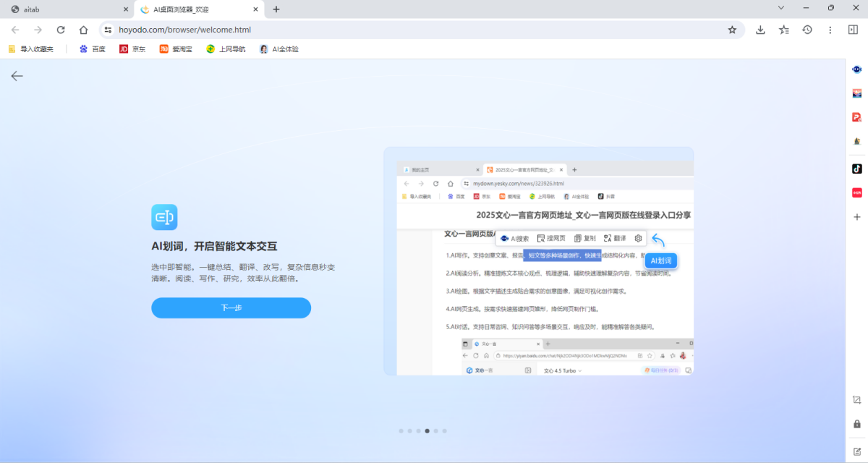Expand the tab search chevron
This screenshot has height=463, width=868.
point(781,8)
